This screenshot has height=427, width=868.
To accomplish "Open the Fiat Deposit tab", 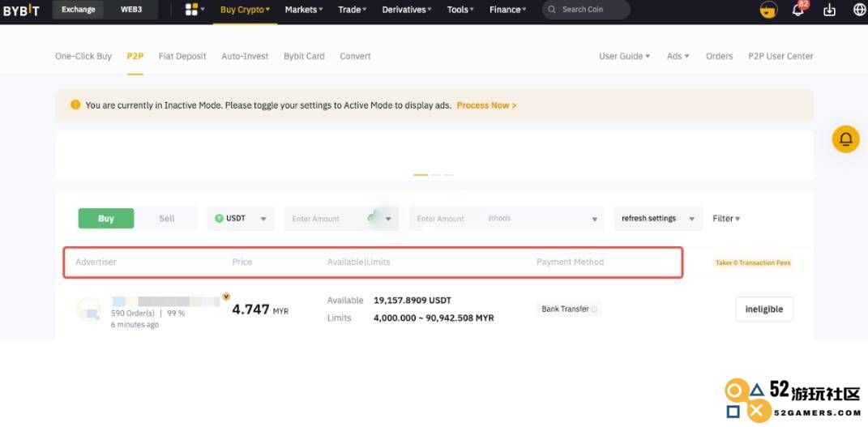I will pos(182,56).
